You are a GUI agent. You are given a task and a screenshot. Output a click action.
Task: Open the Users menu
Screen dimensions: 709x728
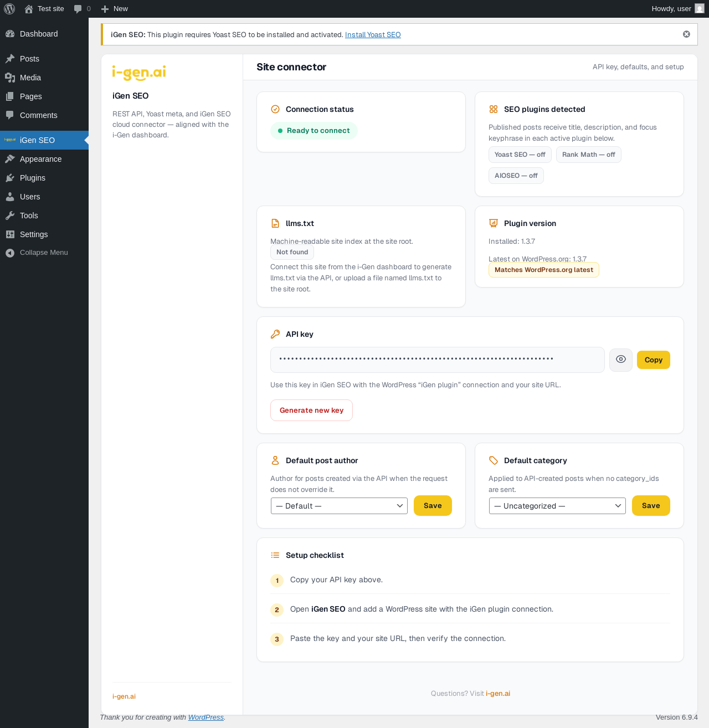click(44, 197)
